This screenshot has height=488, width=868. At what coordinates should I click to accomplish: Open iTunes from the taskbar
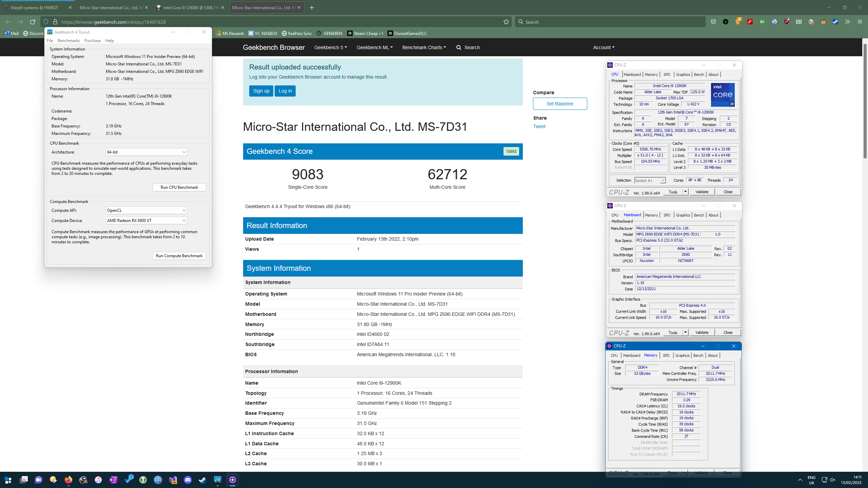[x=98, y=480]
